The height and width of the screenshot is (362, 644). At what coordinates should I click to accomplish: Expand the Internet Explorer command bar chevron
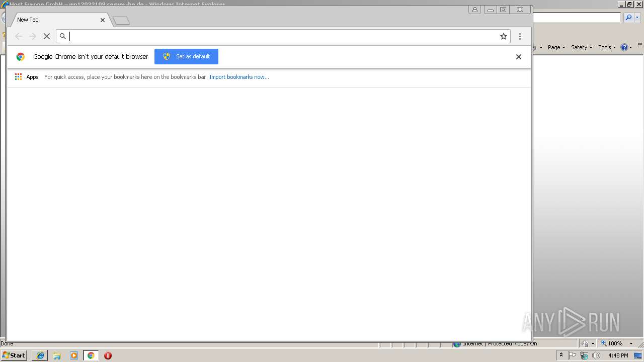tap(639, 44)
